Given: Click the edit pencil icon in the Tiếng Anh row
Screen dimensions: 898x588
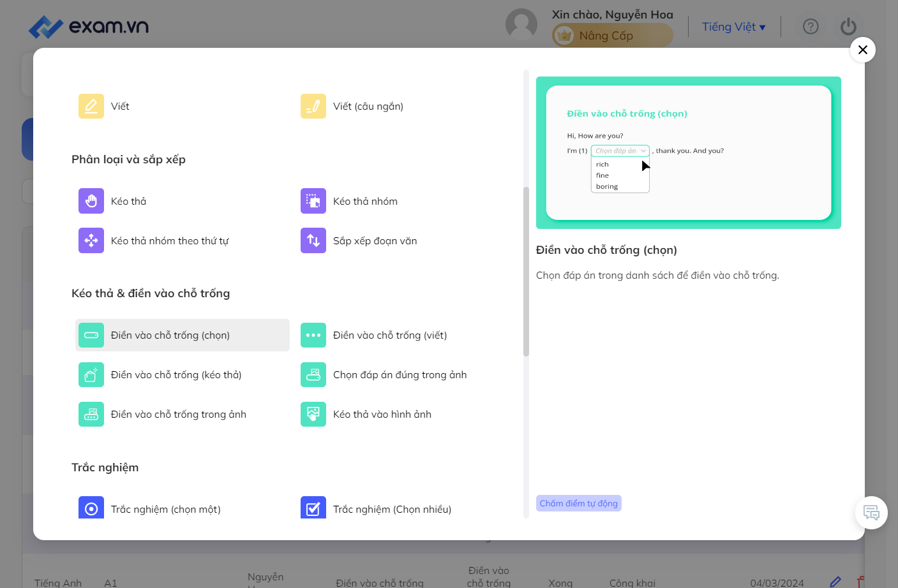Looking at the screenshot, I should click(x=835, y=582).
